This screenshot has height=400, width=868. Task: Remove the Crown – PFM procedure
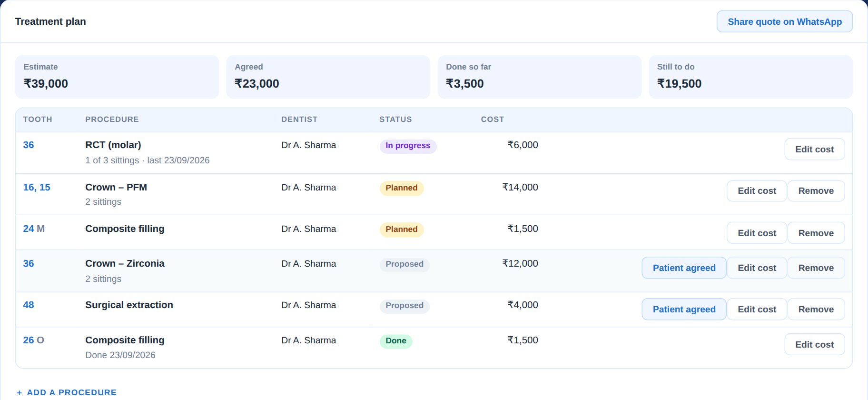[816, 191]
